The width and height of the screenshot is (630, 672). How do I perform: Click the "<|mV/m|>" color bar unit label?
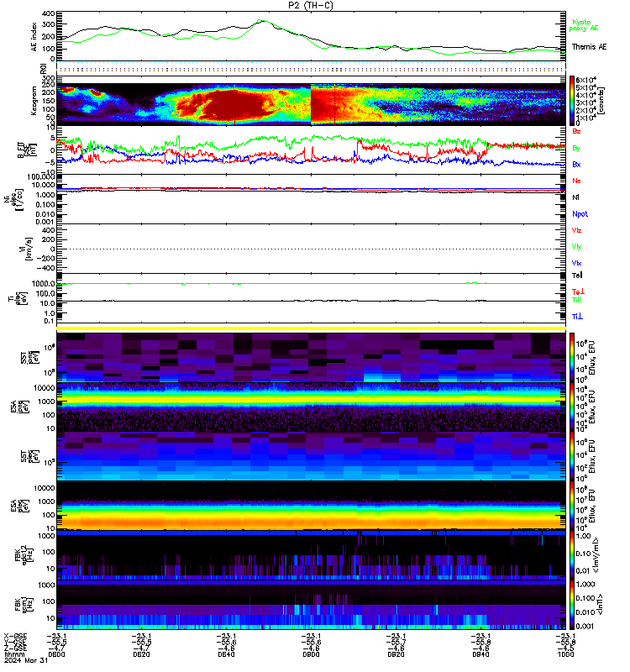pos(596,555)
